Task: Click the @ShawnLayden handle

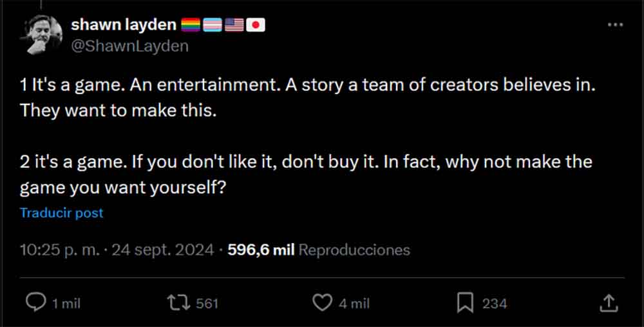Action: tap(129, 45)
